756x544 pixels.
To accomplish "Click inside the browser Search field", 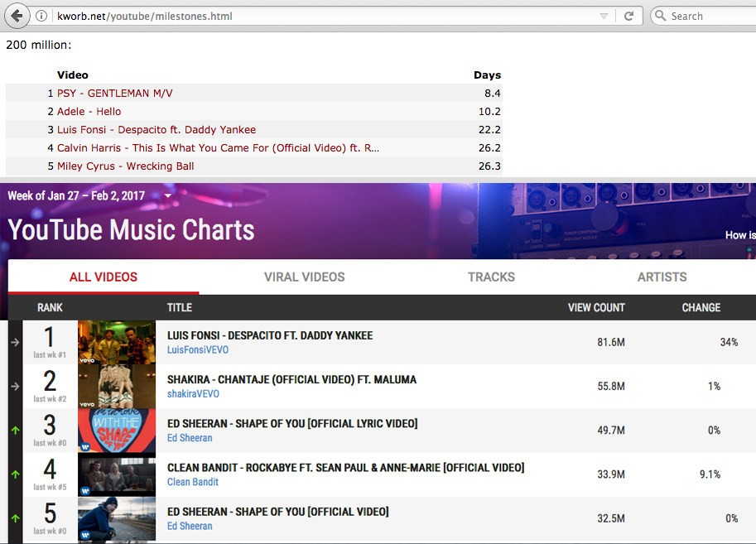I will click(x=708, y=16).
